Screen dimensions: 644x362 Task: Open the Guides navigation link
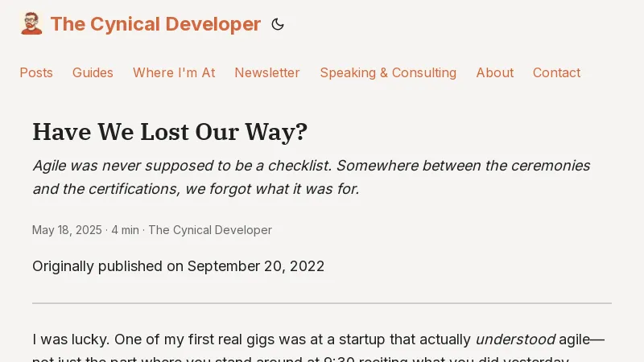(x=93, y=72)
